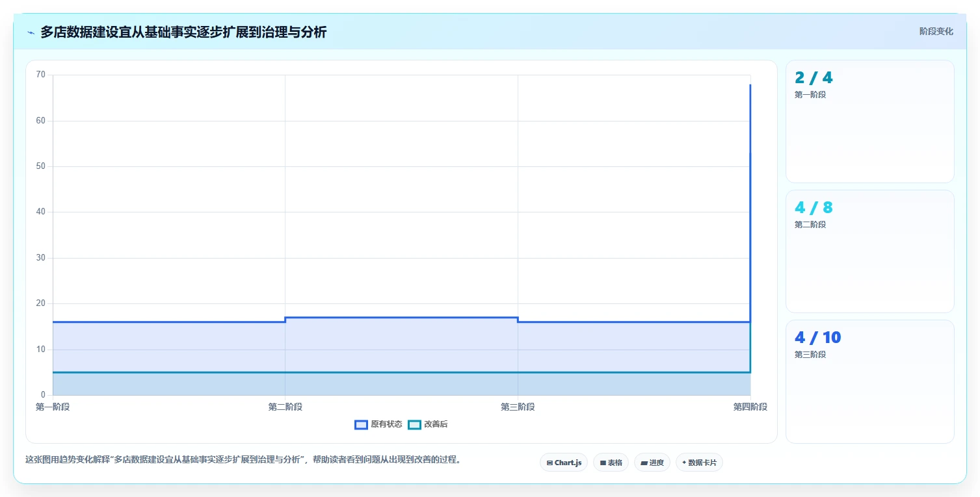980x497 pixels.
Task: Toggle the 原有状态 legend entry
Action: point(378,424)
